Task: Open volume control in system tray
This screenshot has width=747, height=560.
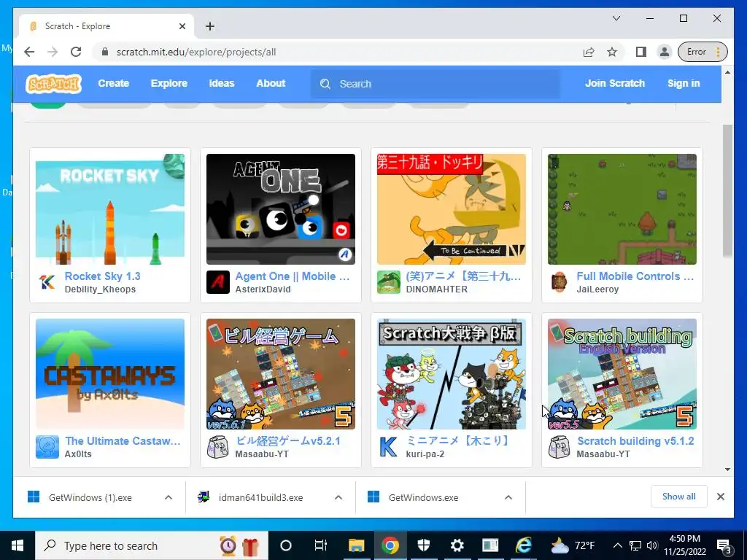Action: [x=652, y=545]
